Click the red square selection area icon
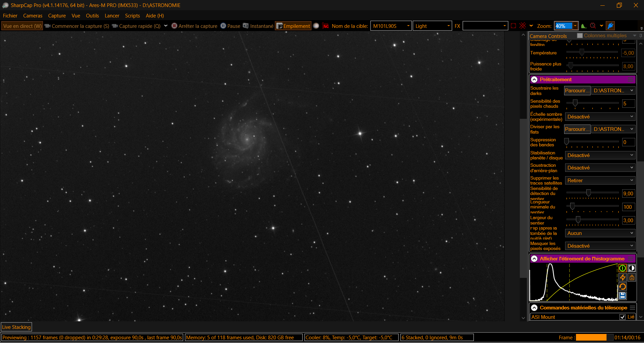Screen dimensions: 644x343 pos(513,26)
